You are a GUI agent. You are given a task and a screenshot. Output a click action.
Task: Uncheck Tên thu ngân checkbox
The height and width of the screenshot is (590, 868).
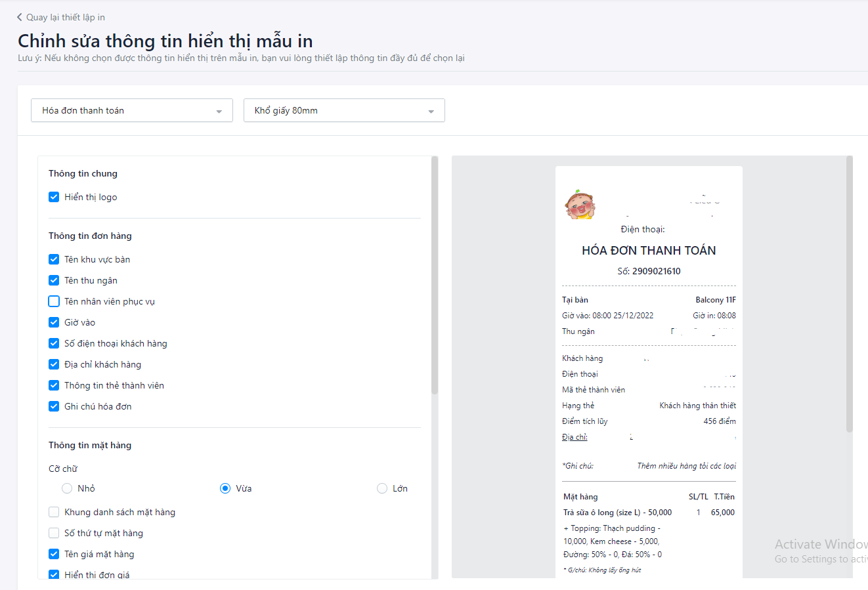54,280
